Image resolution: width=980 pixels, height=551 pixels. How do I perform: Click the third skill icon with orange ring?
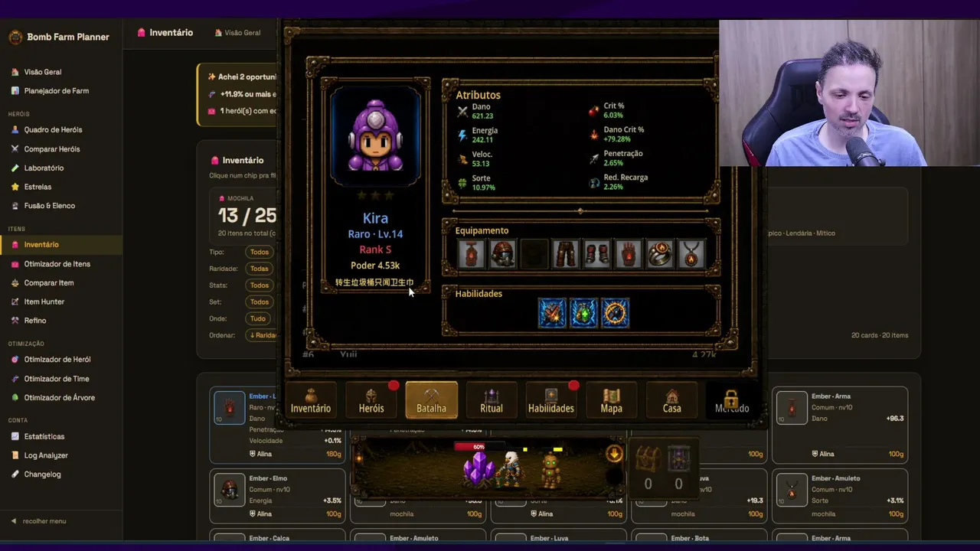tap(615, 313)
